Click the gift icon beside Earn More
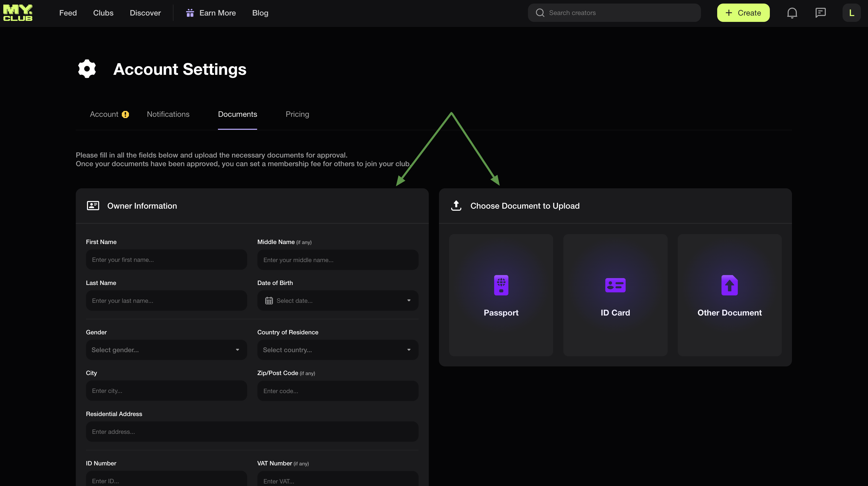The height and width of the screenshot is (486, 868). (x=190, y=13)
